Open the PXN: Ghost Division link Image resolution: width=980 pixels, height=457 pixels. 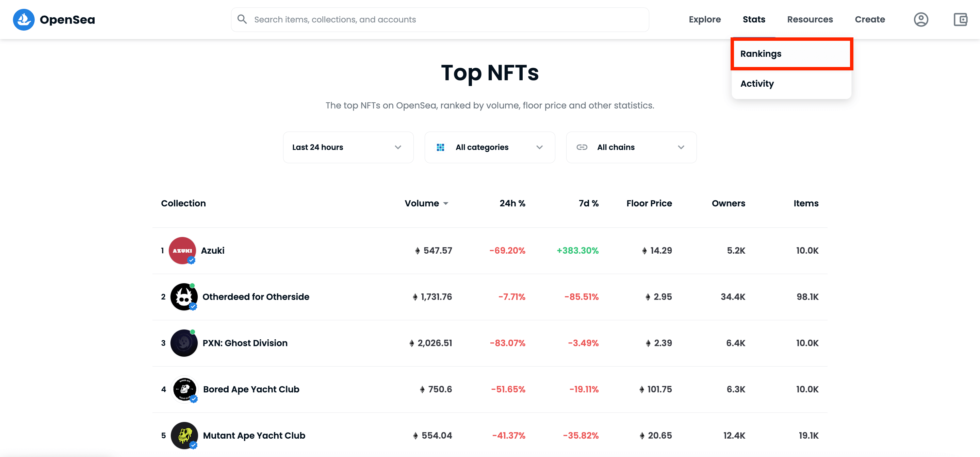pyautogui.click(x=245, y=343)
